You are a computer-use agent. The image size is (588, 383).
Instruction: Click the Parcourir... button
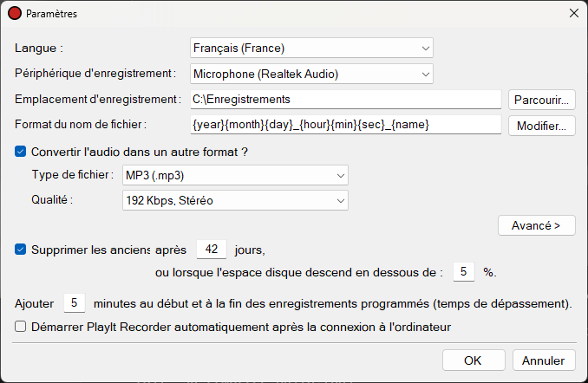(x=541, y=100)
